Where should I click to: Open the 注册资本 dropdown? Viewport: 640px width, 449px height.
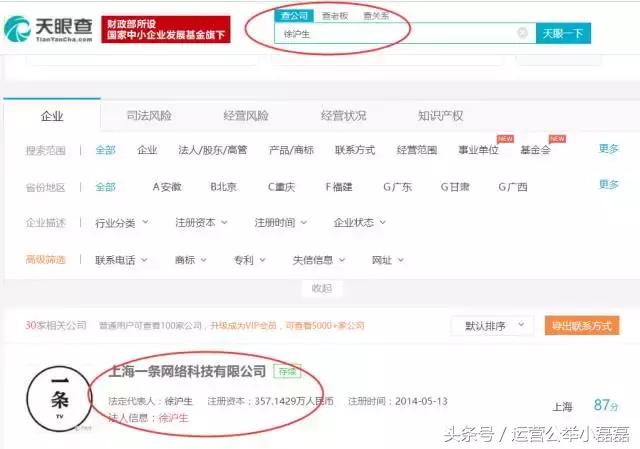click(x=201, y=223)
